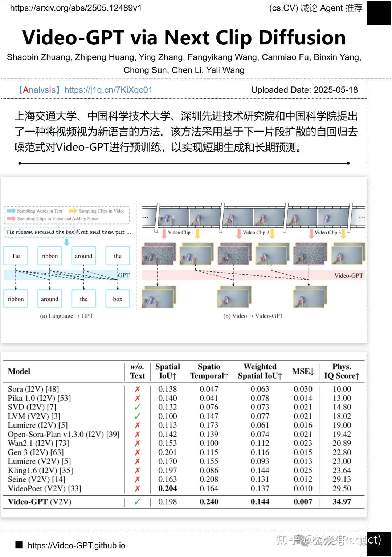This screenshot has height=557, width=392.
Task: Open the https://j1q.cn/7KiXqc01 link
Action: point(108,89)
